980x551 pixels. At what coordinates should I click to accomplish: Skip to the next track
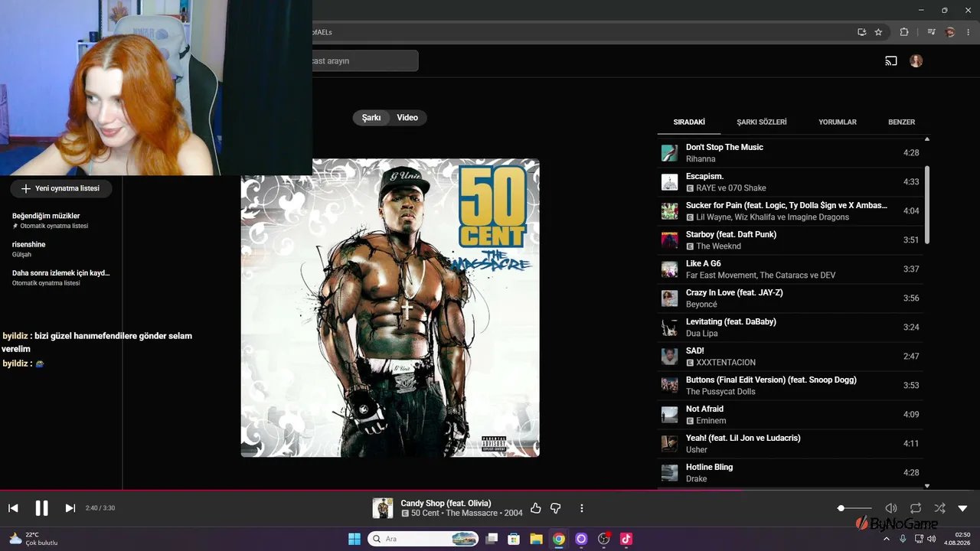70,508
